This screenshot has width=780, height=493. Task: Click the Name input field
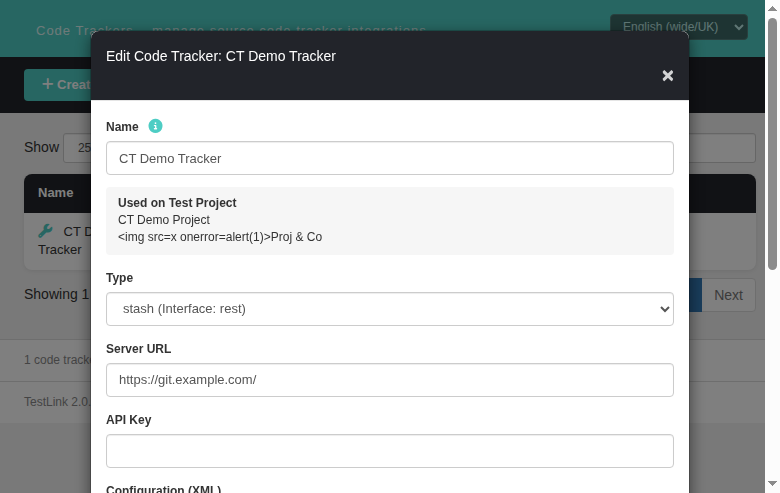coord(390,158)
